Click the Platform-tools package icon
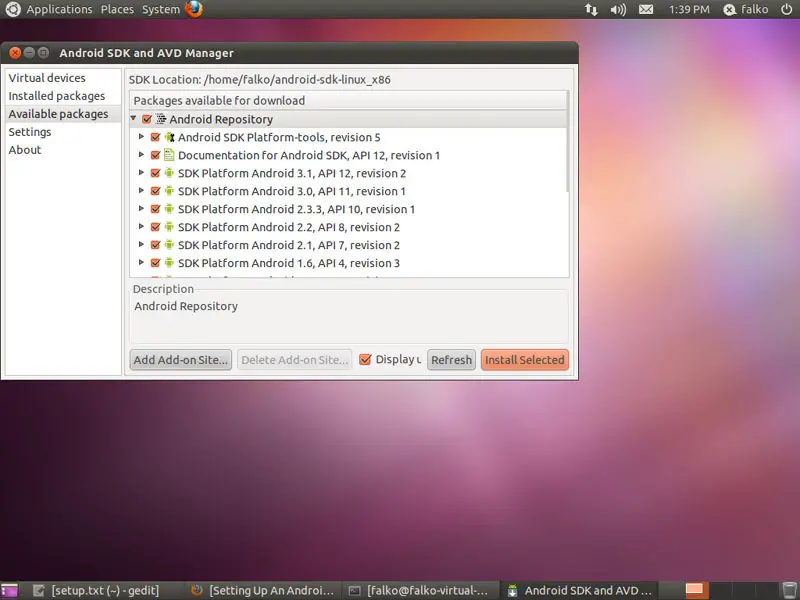800x600 pixels. point(169,137)
